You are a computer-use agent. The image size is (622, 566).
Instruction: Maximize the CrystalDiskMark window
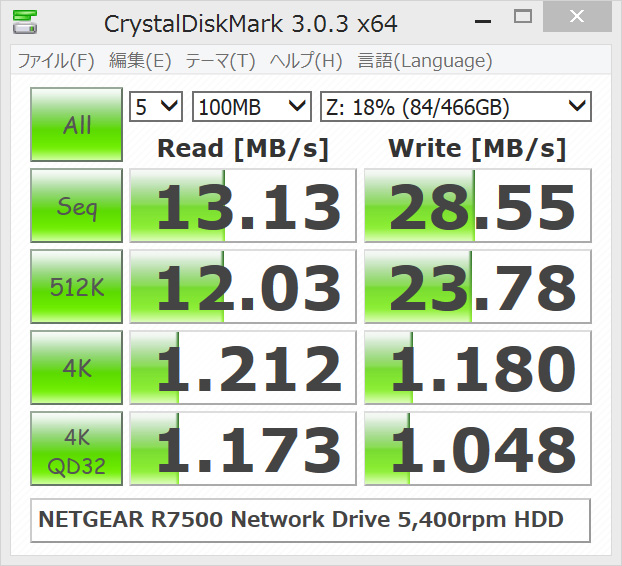tap(522, 17)
